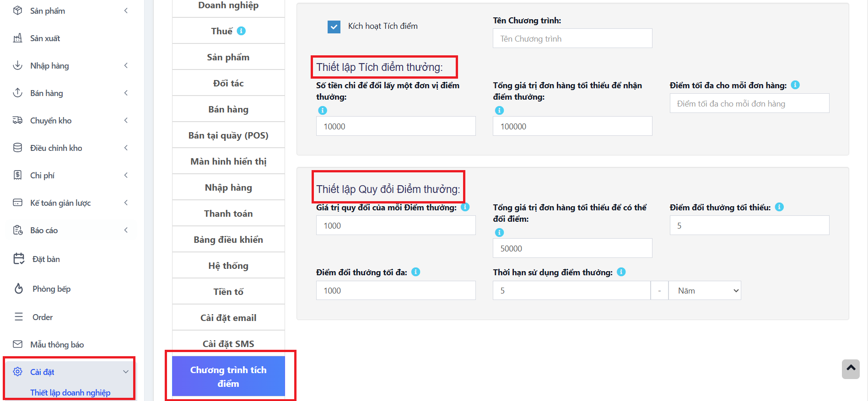Click the Tên Chương trình input field
The height and width of the screenshot is (401, 868).
click(572, 38)
